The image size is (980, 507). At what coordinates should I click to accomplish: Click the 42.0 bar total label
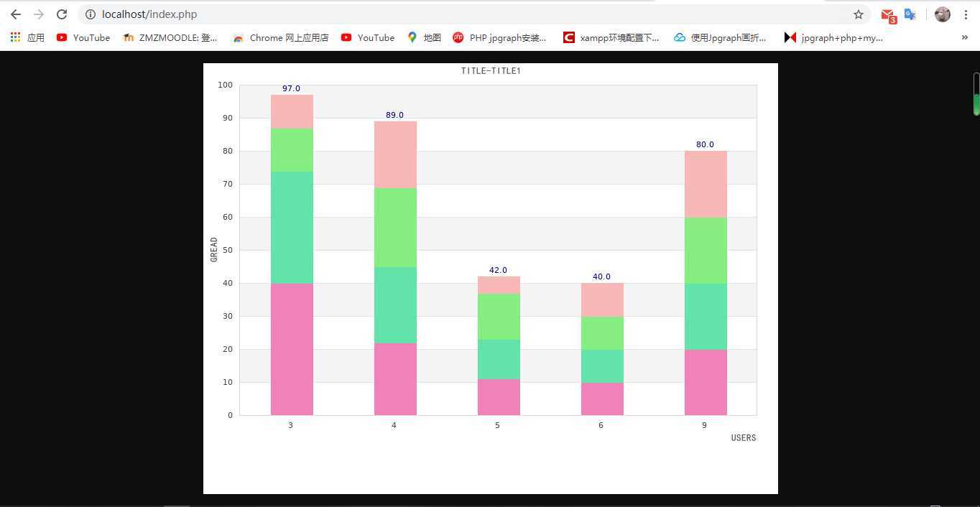(498, 270)
